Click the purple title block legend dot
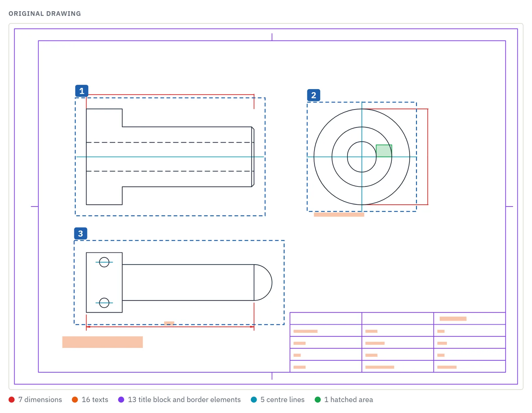The image size is (532, 413). click(121, 399)
